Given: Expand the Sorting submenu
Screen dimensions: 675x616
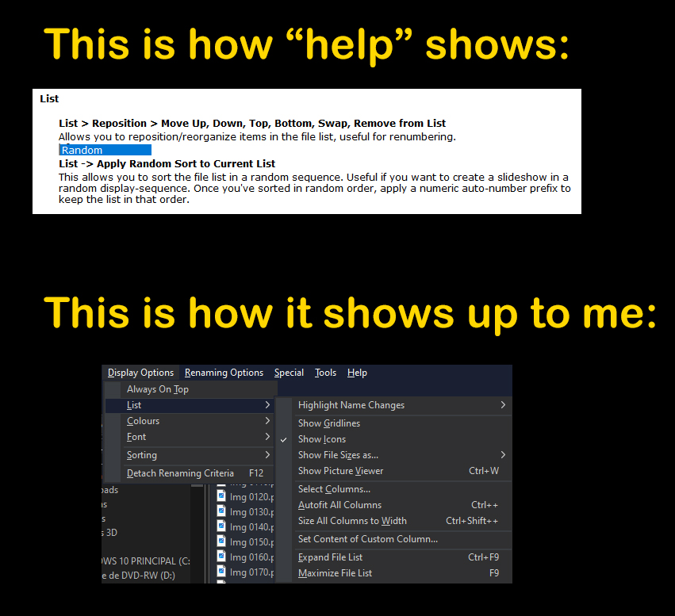Looking at the screenshot, I should click(x=190, y=455).
